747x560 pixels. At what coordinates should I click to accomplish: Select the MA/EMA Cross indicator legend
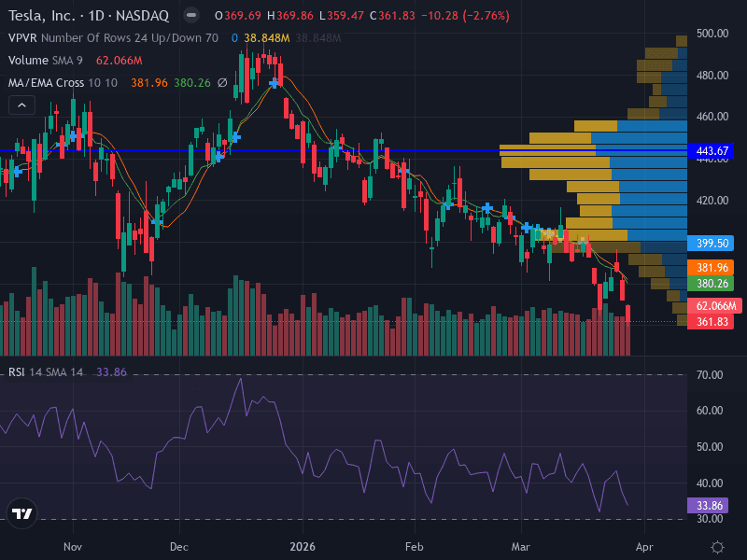(x=63, y=83)
